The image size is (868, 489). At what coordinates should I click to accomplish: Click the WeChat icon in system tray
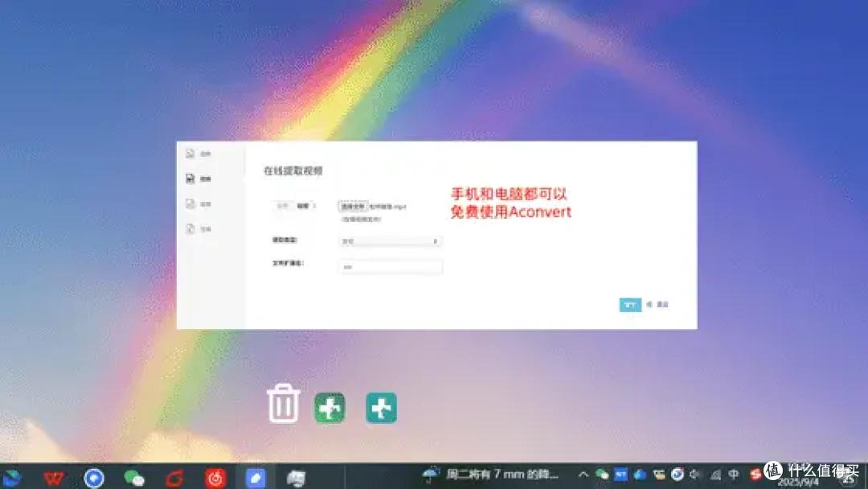tap(602, 475)
